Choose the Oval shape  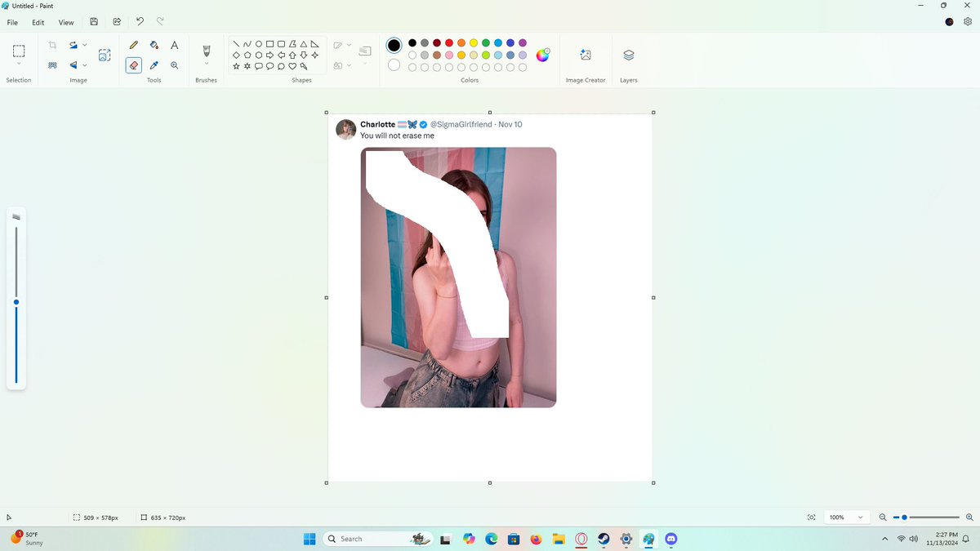259,44
